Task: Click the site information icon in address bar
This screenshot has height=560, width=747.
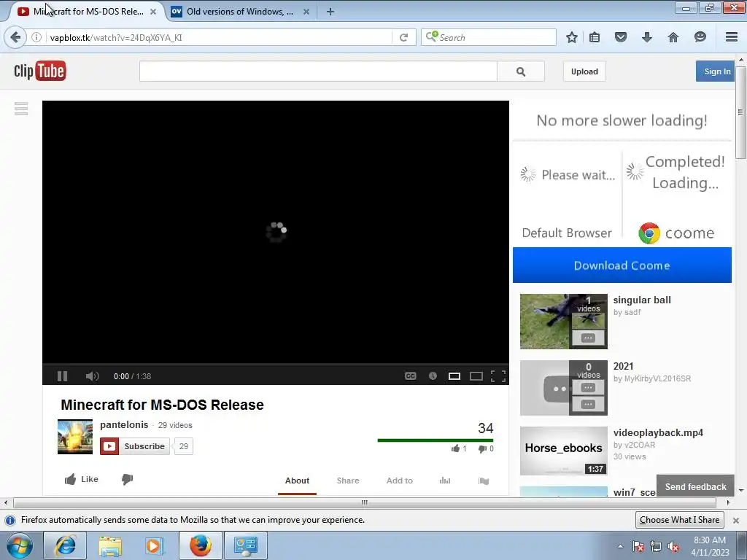Action: tap(36, 37)
